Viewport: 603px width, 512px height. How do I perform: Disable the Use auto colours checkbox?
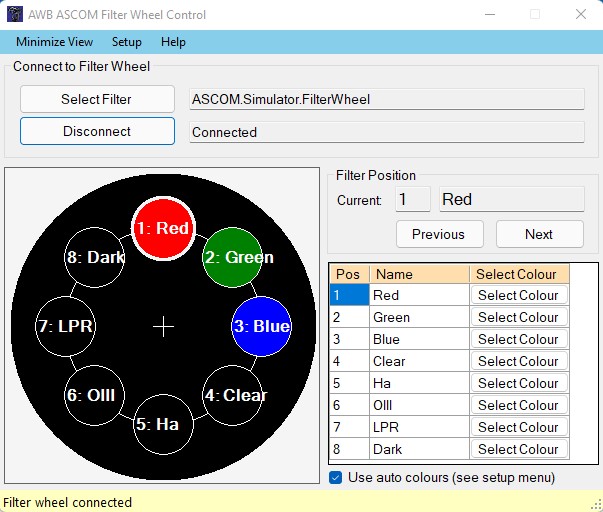(336, 478)
